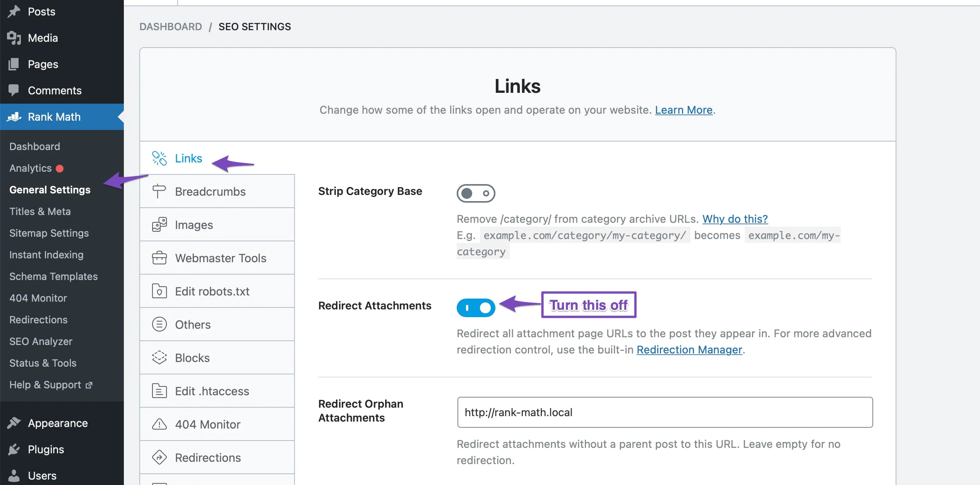Click the Links tab chain icon

[x=159, y=158]
